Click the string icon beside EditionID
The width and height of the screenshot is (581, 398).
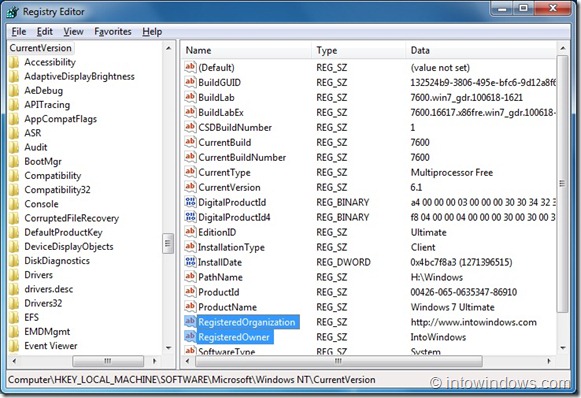[190, 232]
